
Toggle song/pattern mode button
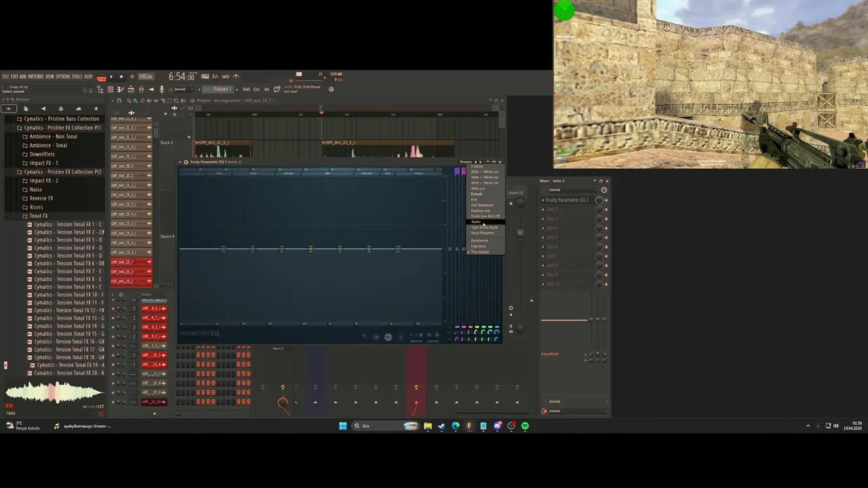(x=102, y=77)
